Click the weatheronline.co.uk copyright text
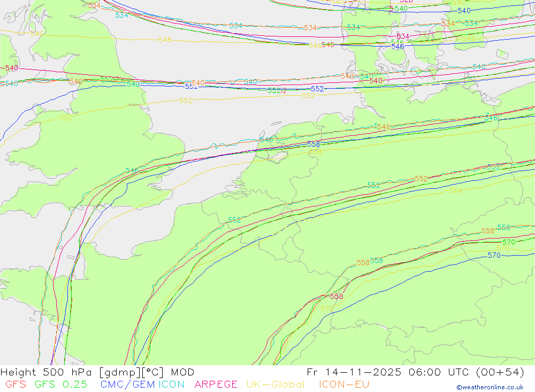535x392 pixels. (490, 387)
